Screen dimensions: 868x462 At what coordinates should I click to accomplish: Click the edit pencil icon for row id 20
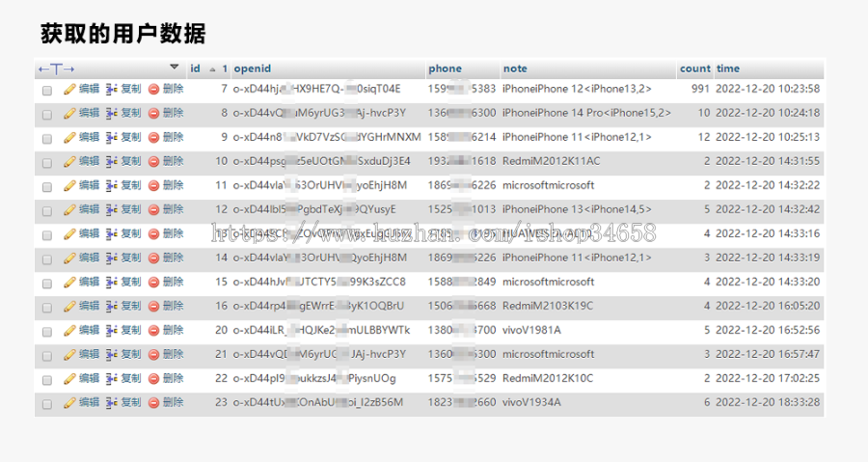[x=69, y=330]
